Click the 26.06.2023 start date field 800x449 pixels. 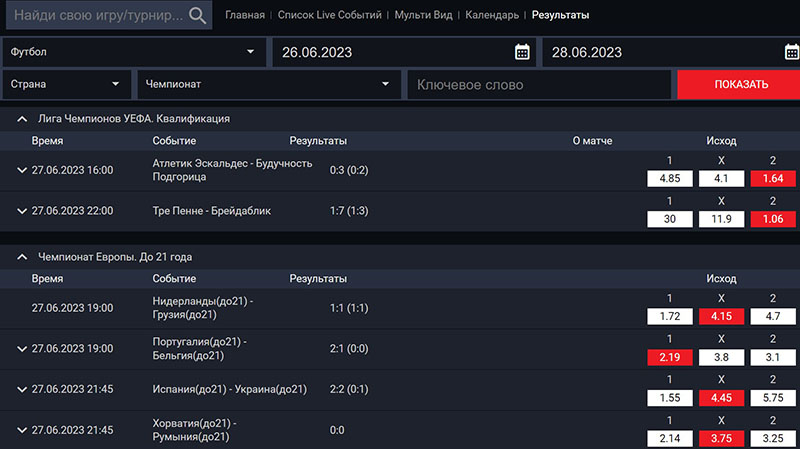pos(404,52)
